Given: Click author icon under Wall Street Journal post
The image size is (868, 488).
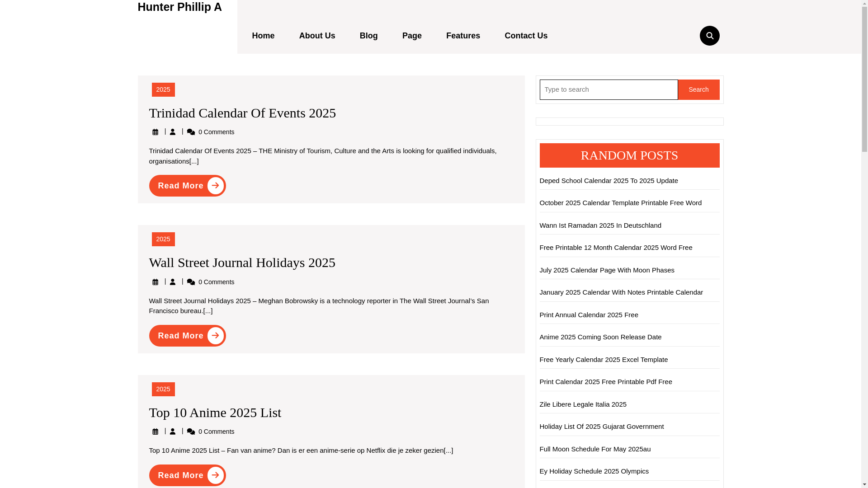Looking at the screenshot, I should coord(173,282).
